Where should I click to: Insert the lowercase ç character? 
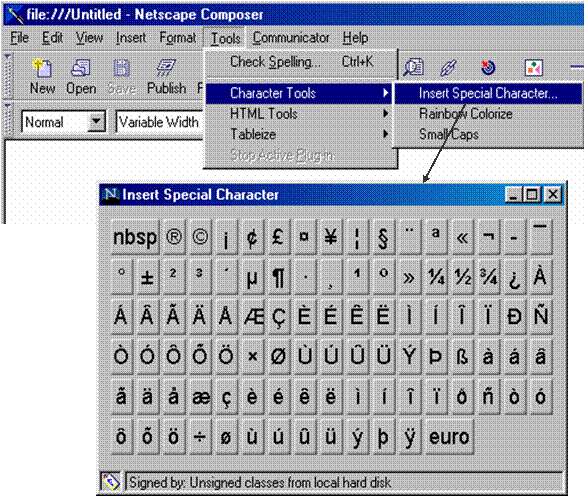[x=226, y=397]
